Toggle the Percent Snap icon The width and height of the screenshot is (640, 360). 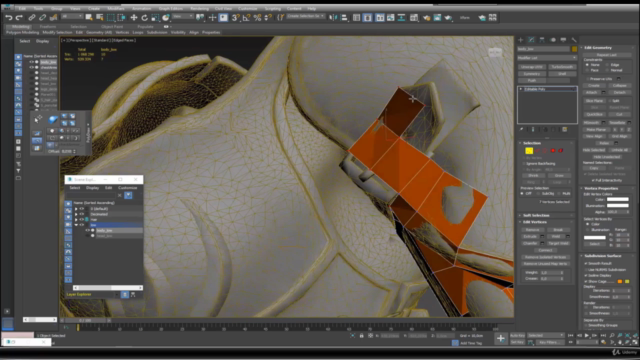(x=257, y=18)
